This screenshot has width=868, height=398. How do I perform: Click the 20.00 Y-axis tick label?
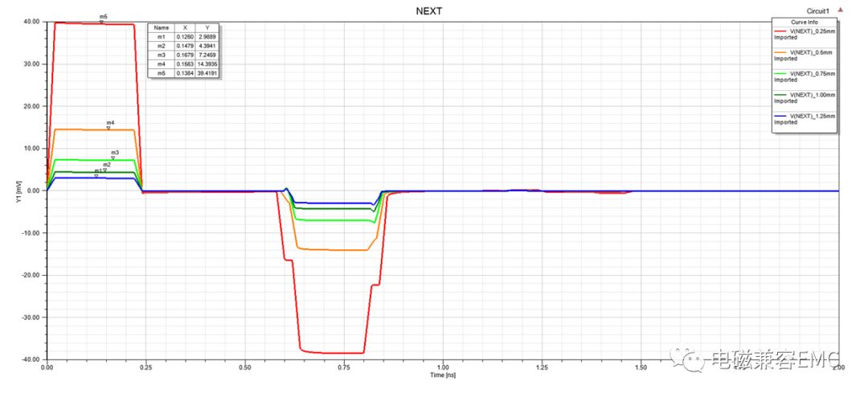tap(31, 106)
